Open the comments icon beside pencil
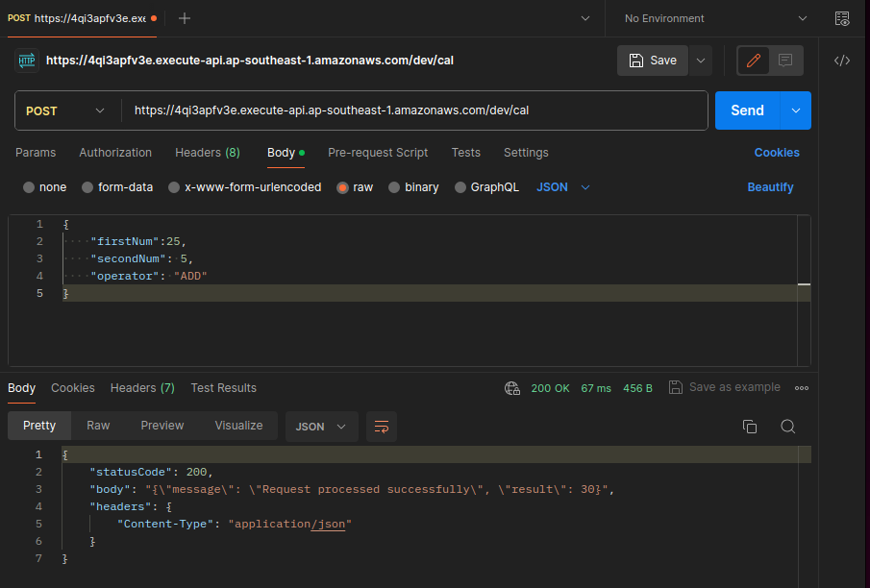The width and height of the screenshot is (870, 588). [785, 60]
